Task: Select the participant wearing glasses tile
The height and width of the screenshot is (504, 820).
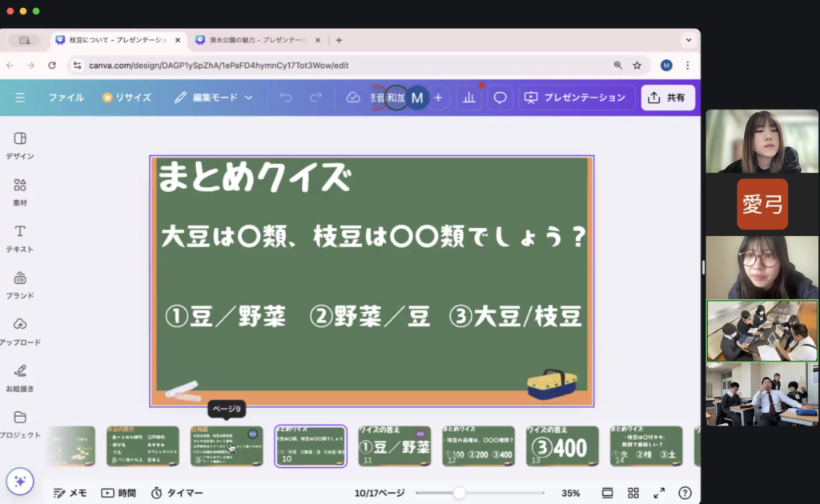Action: pos(762,267)
